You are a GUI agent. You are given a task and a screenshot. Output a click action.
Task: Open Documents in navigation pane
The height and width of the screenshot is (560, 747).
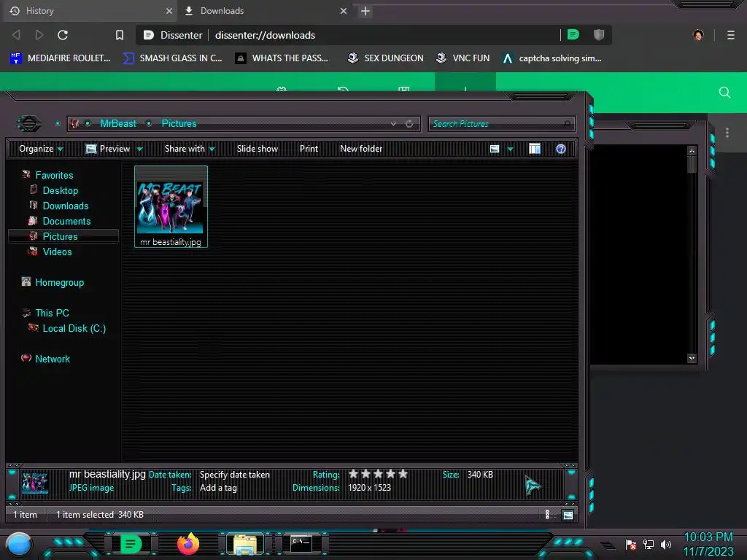pyautogui.click(x=66, y=221)
